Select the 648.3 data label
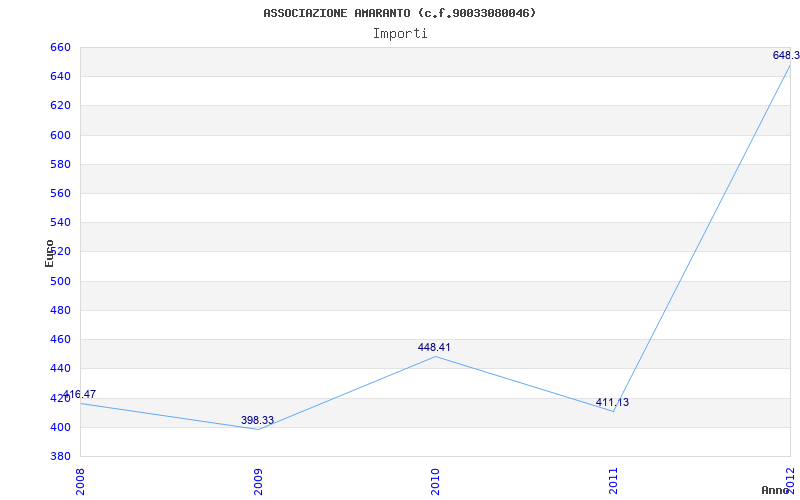Screen dimensions: 800x500 pos(786,55)
